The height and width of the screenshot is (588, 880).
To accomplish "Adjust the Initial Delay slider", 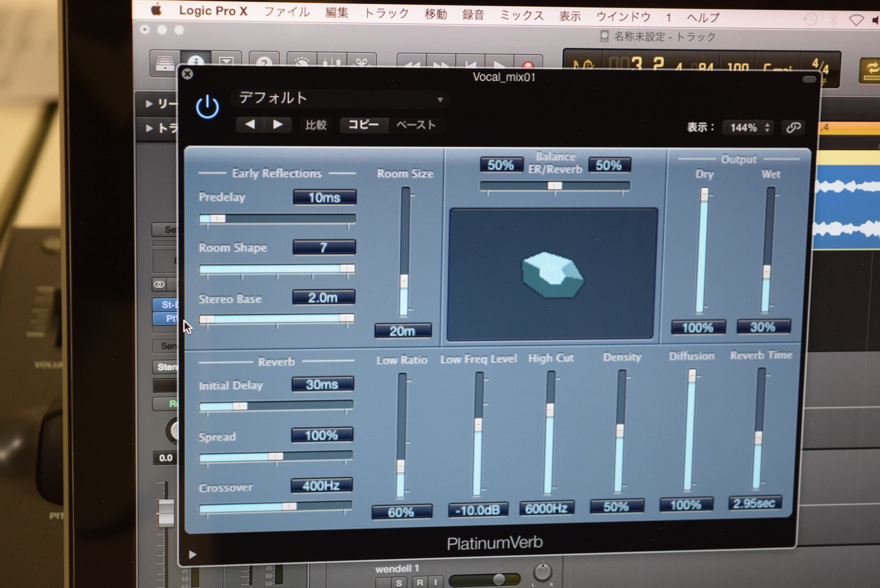I will (x=276, y=406).
